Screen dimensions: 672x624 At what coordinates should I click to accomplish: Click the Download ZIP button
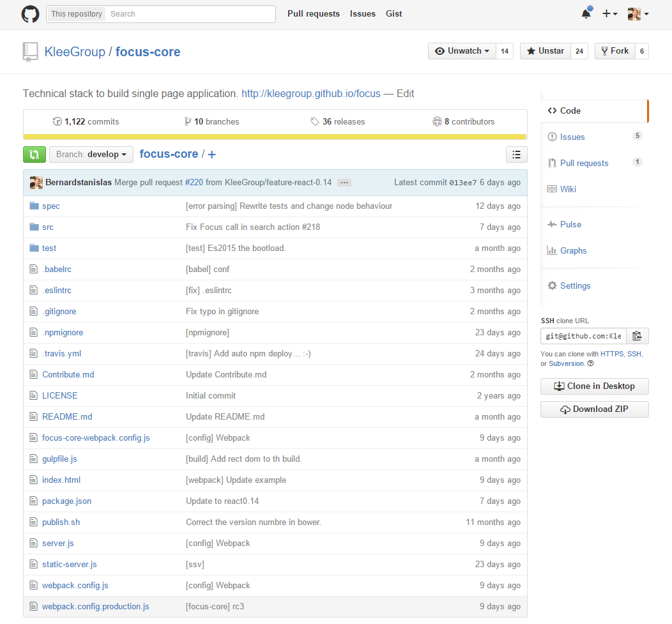point(594,409)
